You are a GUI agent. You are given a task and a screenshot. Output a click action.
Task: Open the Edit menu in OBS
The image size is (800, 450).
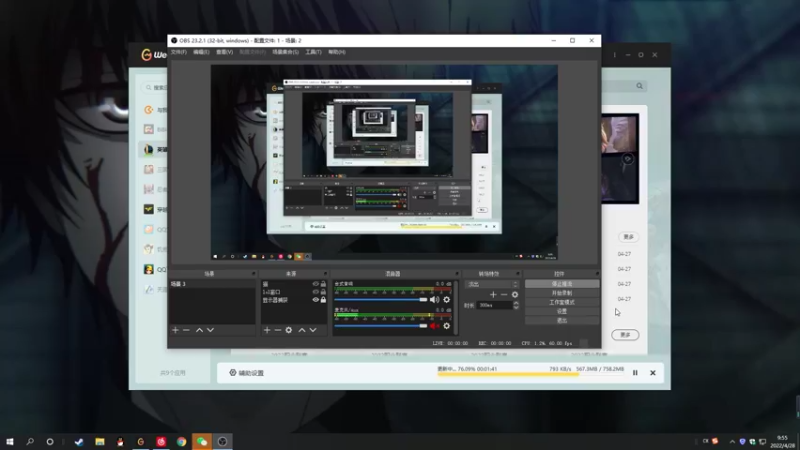click(201, 52)
